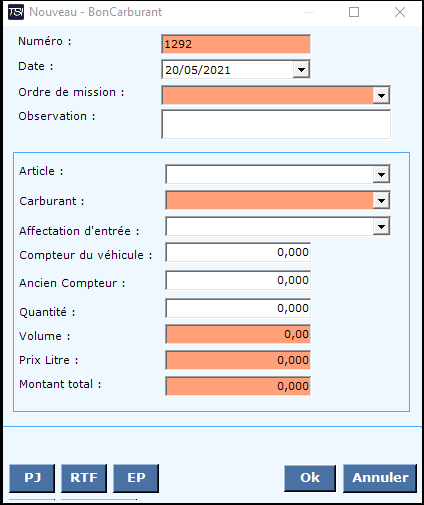Click the TSI application icon in title bar
The width and height of the screenshot is (424, 505).
(x=16, y=12)
